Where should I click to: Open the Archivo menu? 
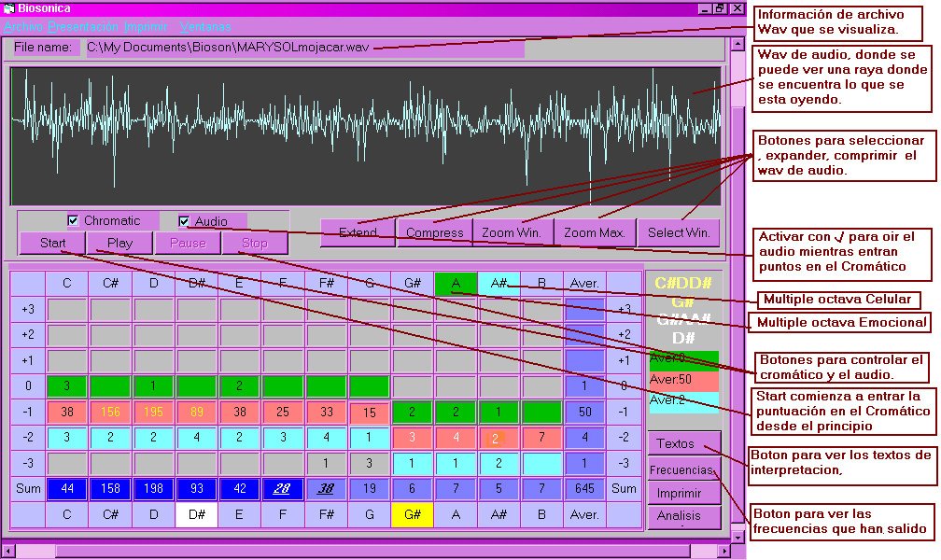pos(22,27)
